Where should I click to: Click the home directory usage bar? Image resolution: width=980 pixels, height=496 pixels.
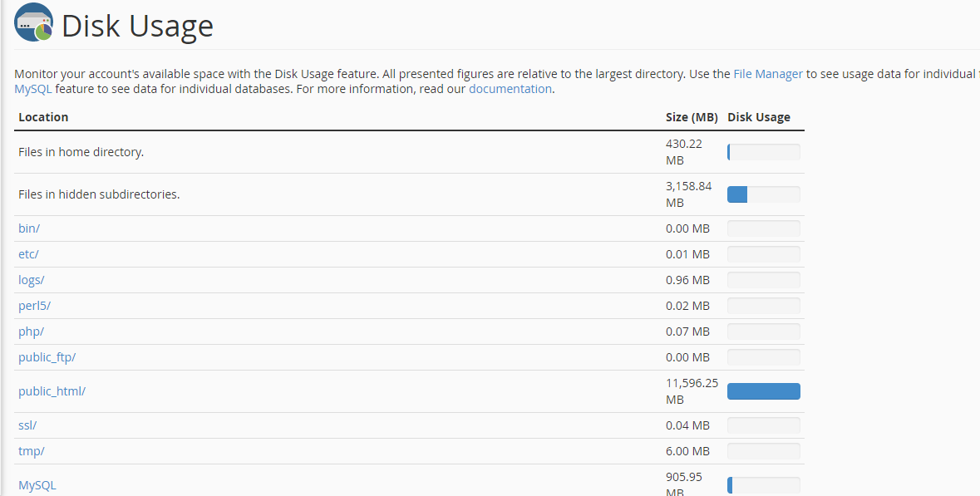763,152
